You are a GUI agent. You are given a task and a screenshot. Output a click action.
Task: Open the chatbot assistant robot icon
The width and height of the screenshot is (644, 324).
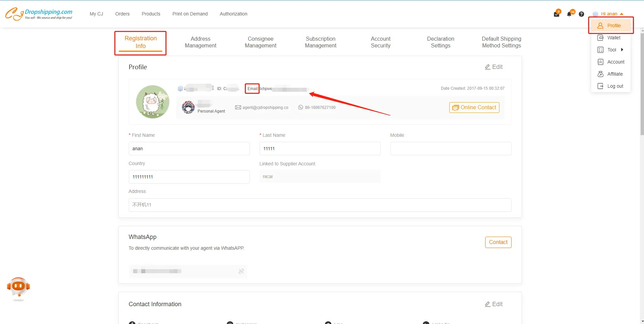(18, 287)
